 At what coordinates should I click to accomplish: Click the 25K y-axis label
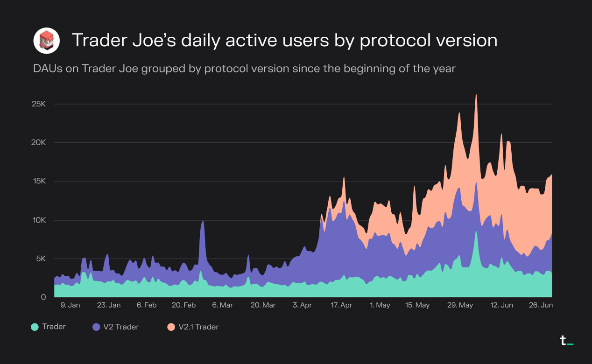pos(39,104)
